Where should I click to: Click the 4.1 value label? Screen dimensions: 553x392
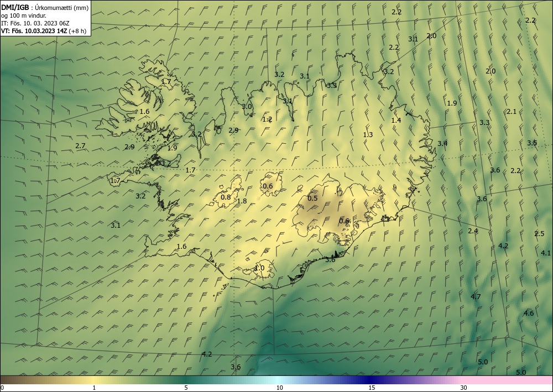pos(546,253)
